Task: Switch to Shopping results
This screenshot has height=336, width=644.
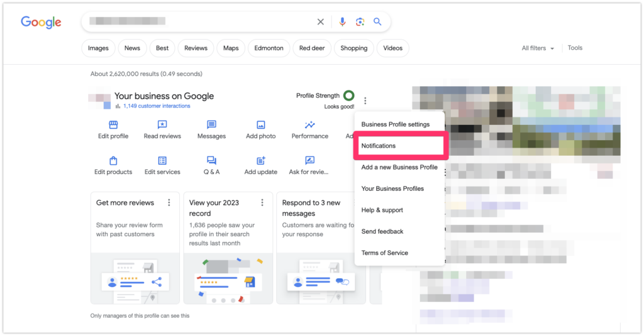Action: point(354,48)
